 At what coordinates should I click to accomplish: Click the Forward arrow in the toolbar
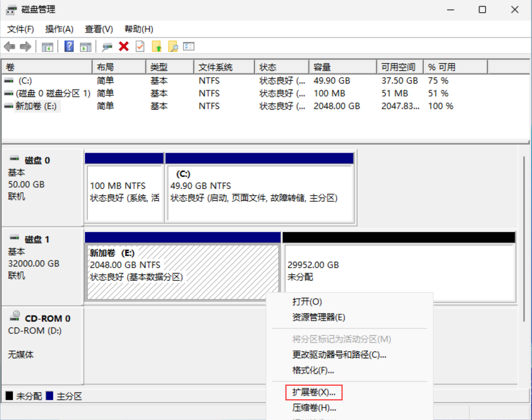pos(26,47)
